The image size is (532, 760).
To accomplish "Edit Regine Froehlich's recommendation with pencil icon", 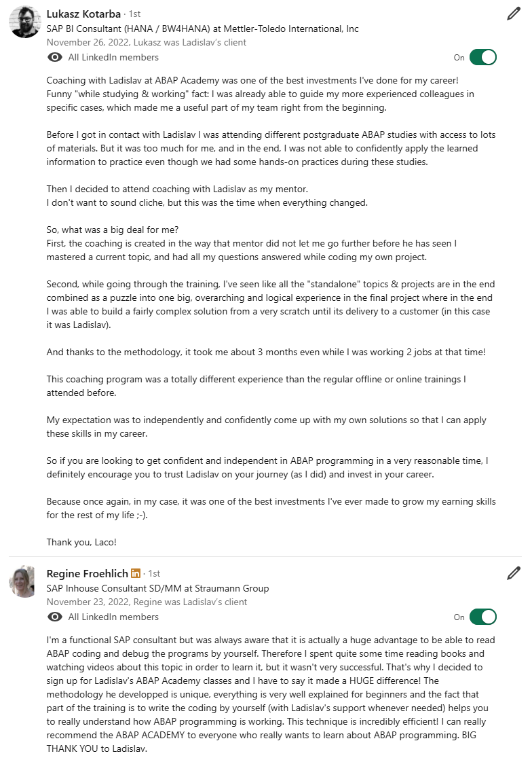I will (514, 573).
